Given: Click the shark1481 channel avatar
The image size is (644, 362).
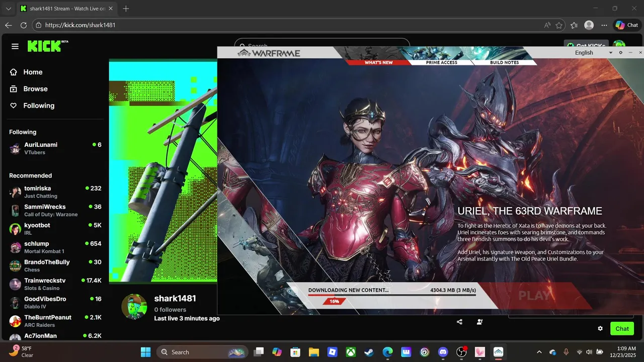Looking at the screenshot, I should 134,306.
